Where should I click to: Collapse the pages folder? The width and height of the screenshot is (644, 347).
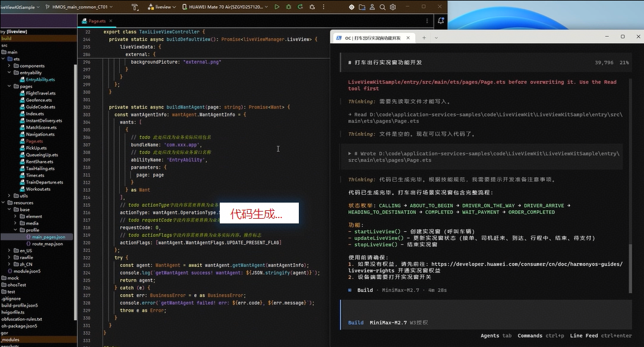click(9, 86)
